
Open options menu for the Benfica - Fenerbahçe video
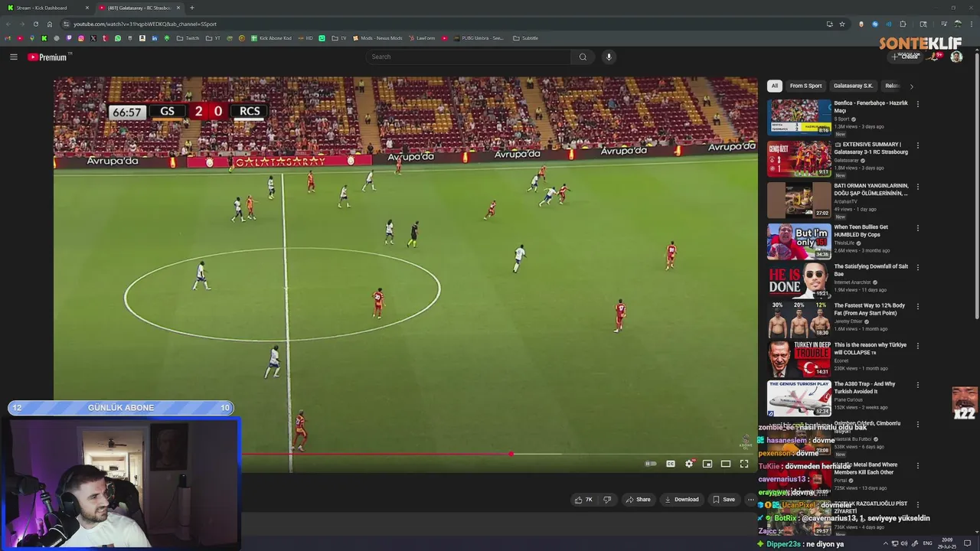(x=917, y=104)
